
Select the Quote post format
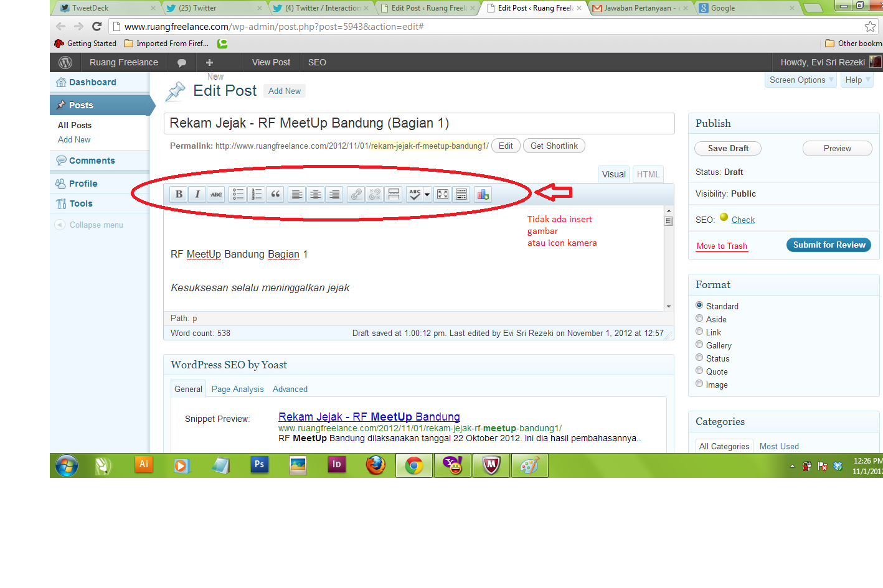[699, 370]
